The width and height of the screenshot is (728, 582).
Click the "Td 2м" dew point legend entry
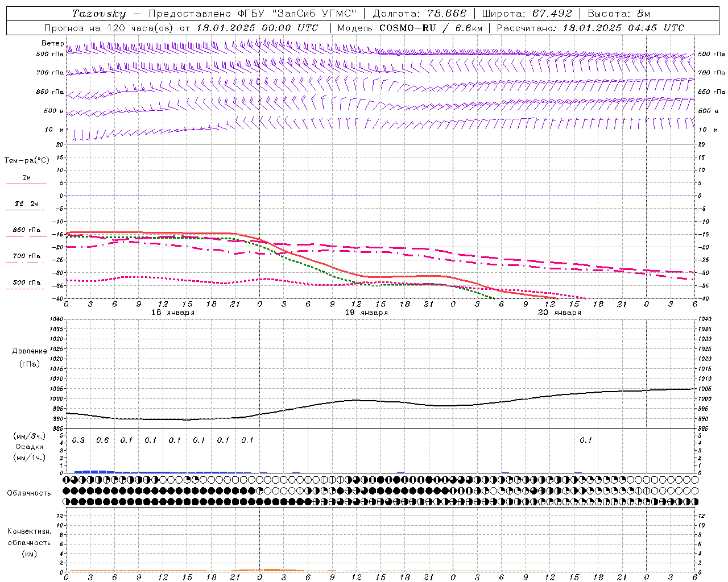pos(26,203)
